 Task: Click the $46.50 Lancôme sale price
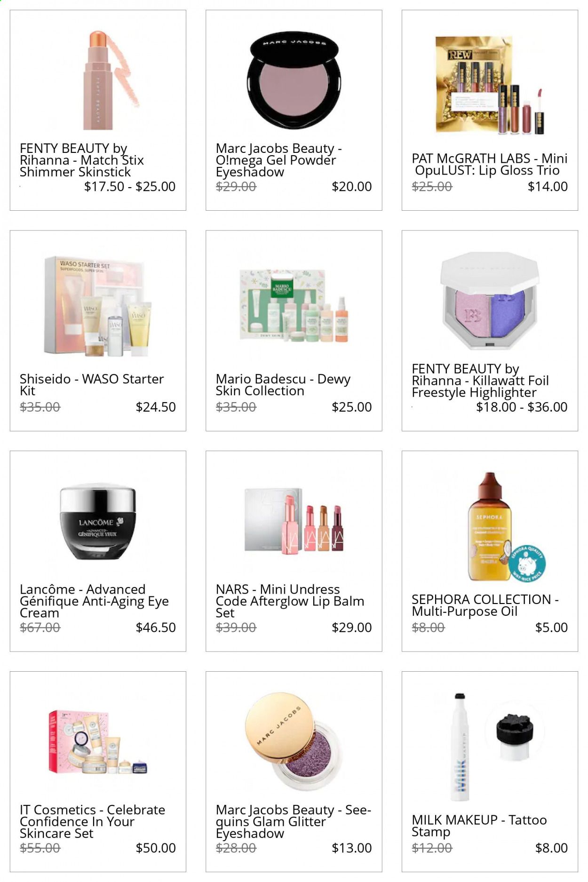[156, 628]
